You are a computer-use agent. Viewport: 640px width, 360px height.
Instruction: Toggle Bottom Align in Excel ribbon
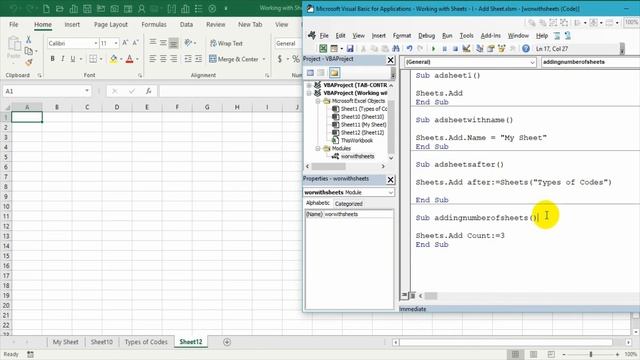coord(173,43)
